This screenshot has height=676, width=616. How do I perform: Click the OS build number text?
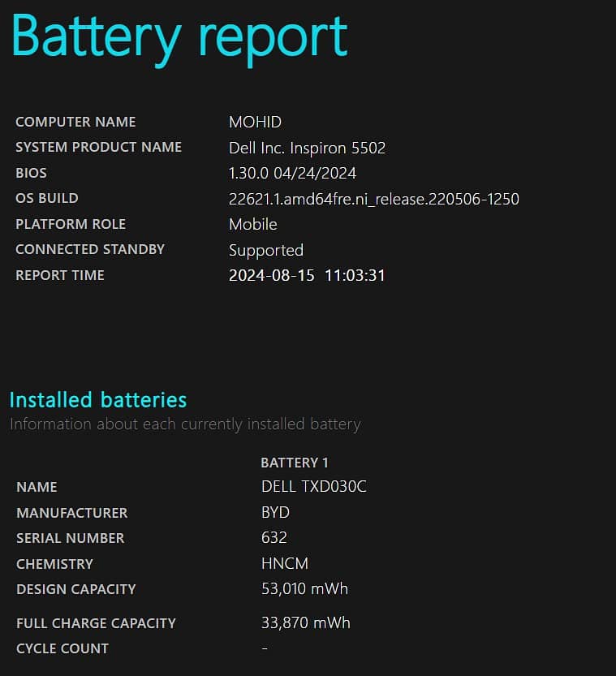click(x=373, y=199)
